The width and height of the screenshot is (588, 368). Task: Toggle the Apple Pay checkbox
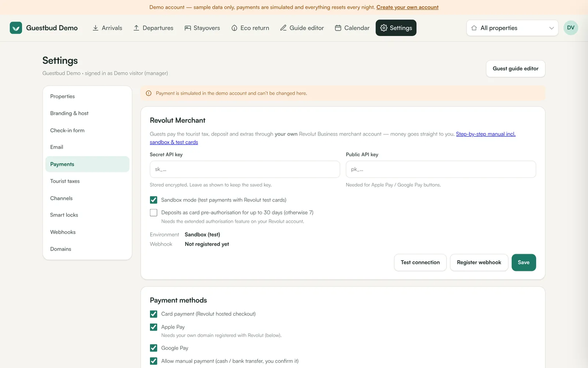[x=154, y=327]
